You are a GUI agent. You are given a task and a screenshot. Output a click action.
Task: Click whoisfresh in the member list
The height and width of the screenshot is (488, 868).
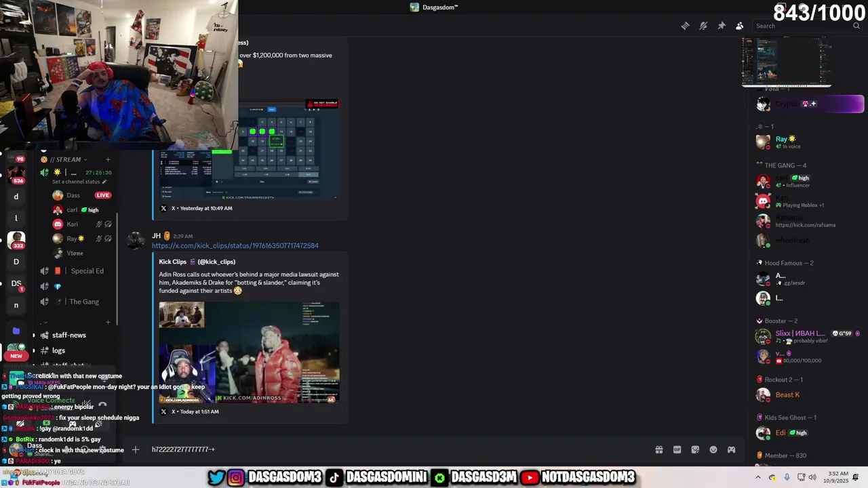810,240
